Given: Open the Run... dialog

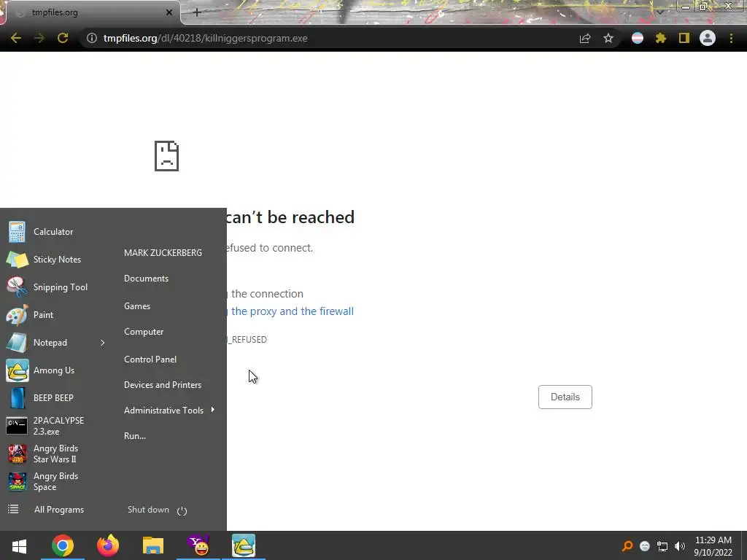Looking at the screenshot, I should click(135, 436).
